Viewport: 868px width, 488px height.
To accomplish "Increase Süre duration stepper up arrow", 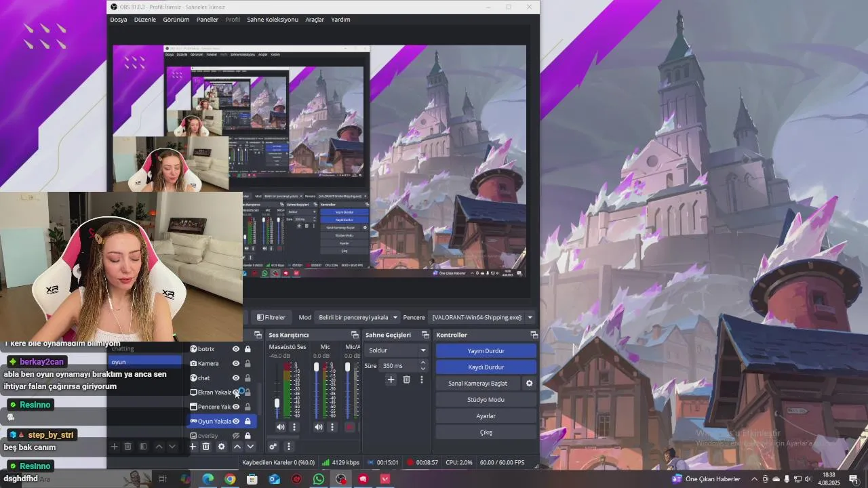I will [x=423, y=363].
